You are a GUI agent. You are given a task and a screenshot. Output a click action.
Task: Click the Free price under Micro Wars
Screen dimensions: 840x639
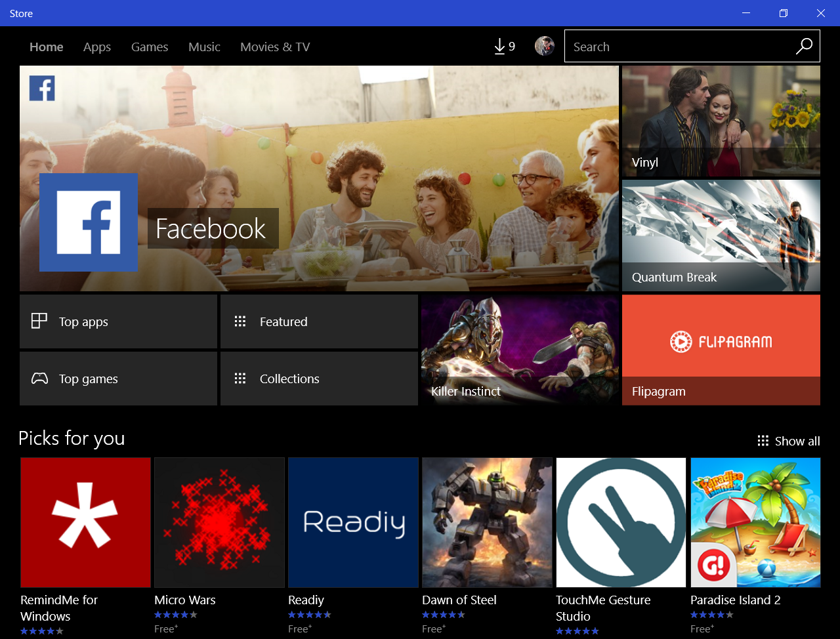pos(166,629)
